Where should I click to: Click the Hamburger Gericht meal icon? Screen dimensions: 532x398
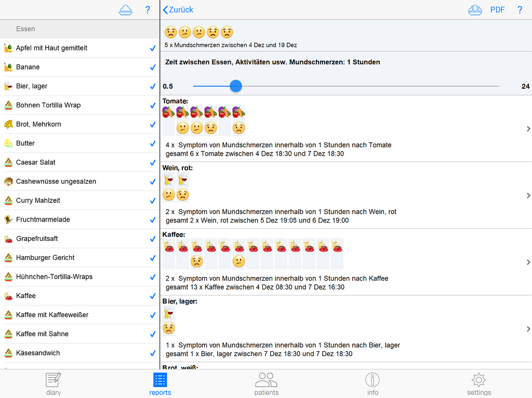[x=8, y=258]
